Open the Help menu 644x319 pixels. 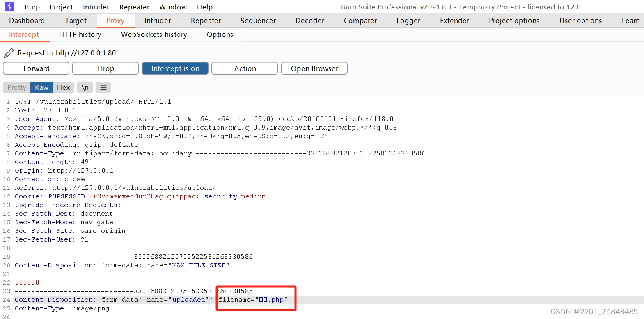tap(204, 7)
